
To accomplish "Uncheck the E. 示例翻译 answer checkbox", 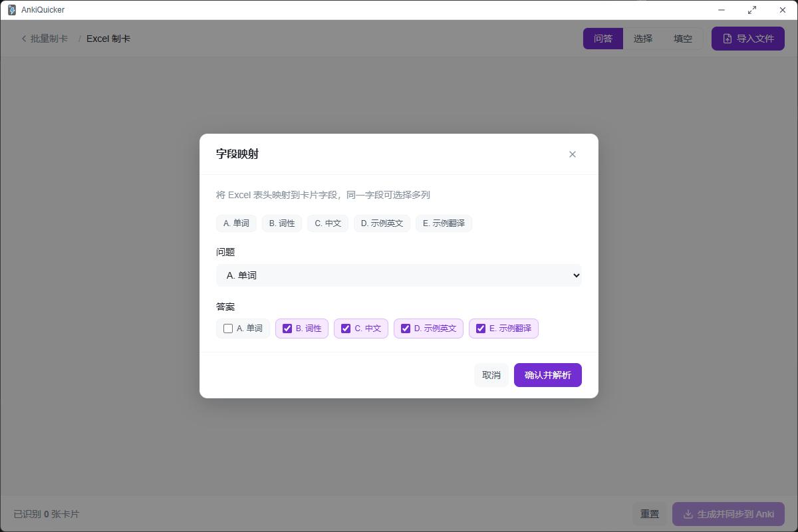I will [x=481, y=329].
